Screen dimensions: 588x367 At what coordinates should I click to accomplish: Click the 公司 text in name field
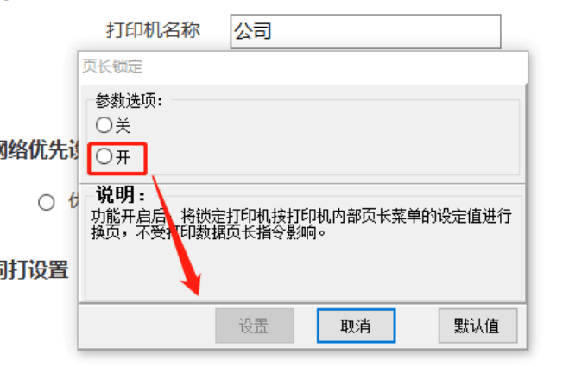(x=253, y=31)
